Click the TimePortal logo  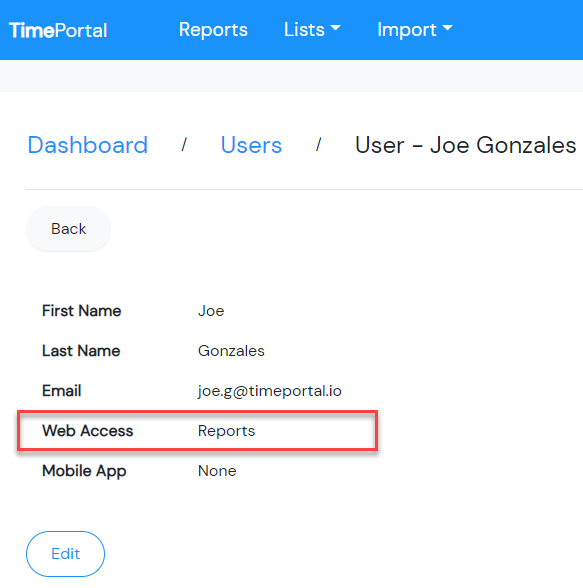pyautogui.click(x=58, y=30)
